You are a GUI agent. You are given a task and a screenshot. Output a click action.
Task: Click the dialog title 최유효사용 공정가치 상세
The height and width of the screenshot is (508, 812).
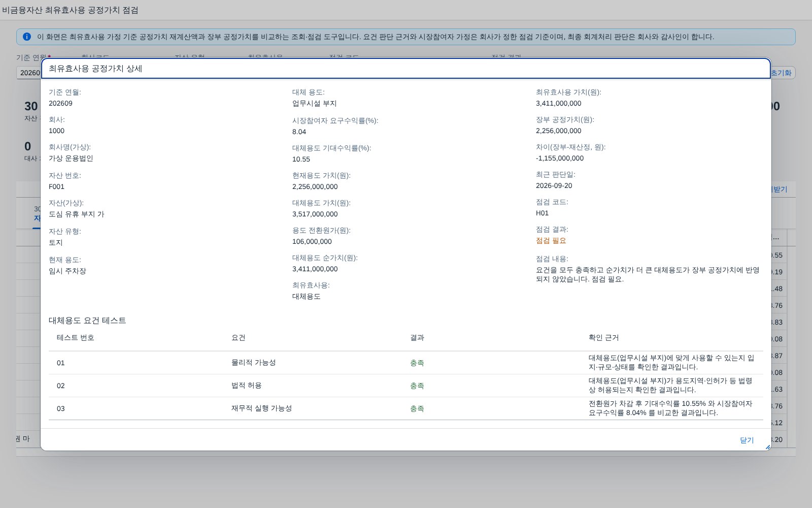pos(95,69)
